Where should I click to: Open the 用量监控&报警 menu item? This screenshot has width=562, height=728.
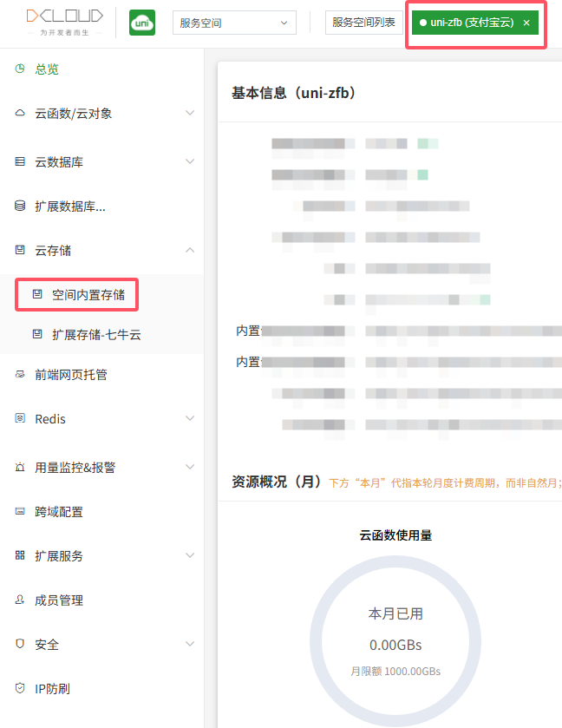[75, 468]
